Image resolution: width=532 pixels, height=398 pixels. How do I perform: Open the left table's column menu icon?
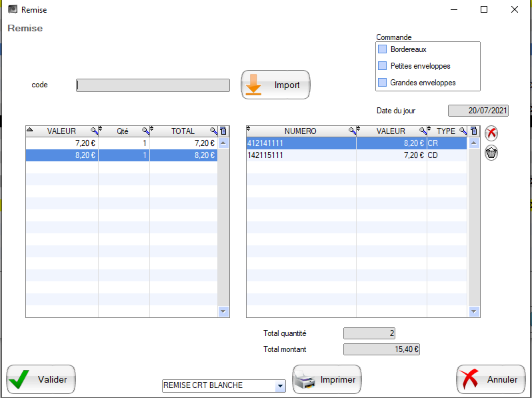coord(223,131)
